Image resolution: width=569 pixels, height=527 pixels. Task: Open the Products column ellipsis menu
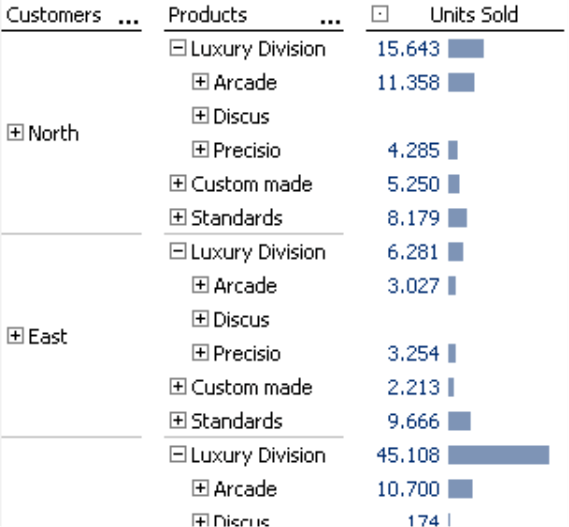(331, 22)
